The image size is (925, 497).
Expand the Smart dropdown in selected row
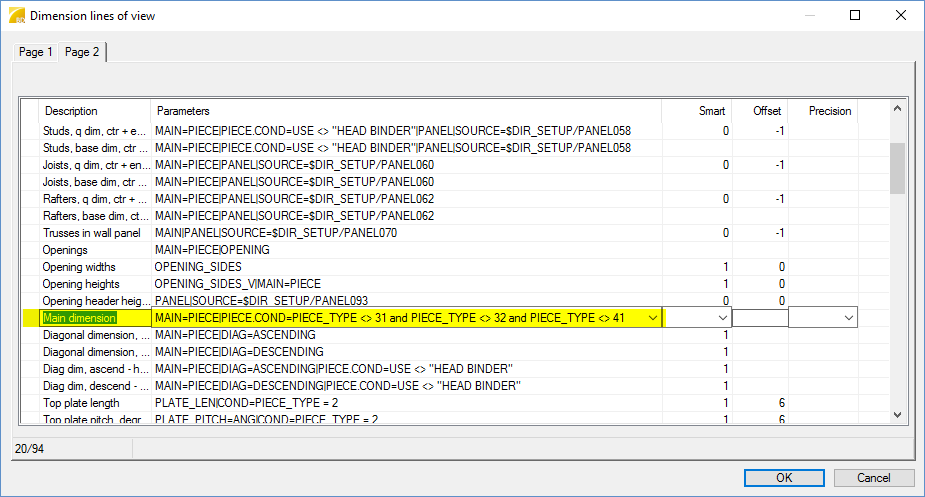tap(723, 318)
